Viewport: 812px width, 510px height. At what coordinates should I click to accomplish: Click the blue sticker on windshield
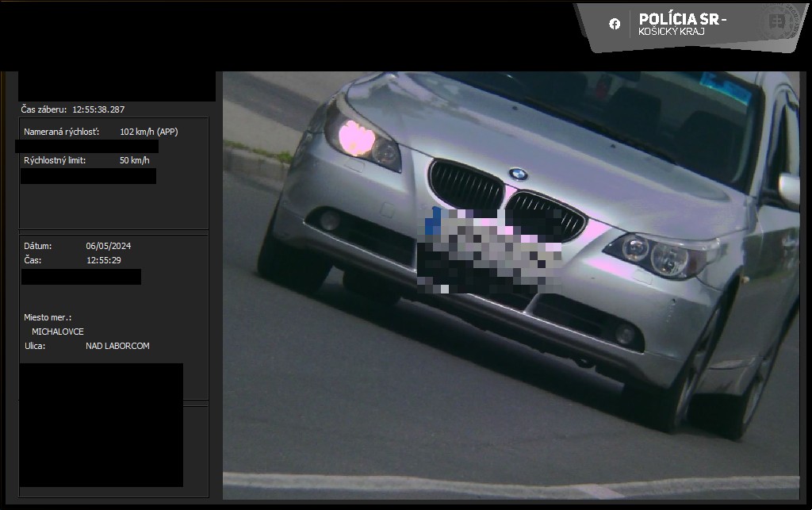pos(724,87)
